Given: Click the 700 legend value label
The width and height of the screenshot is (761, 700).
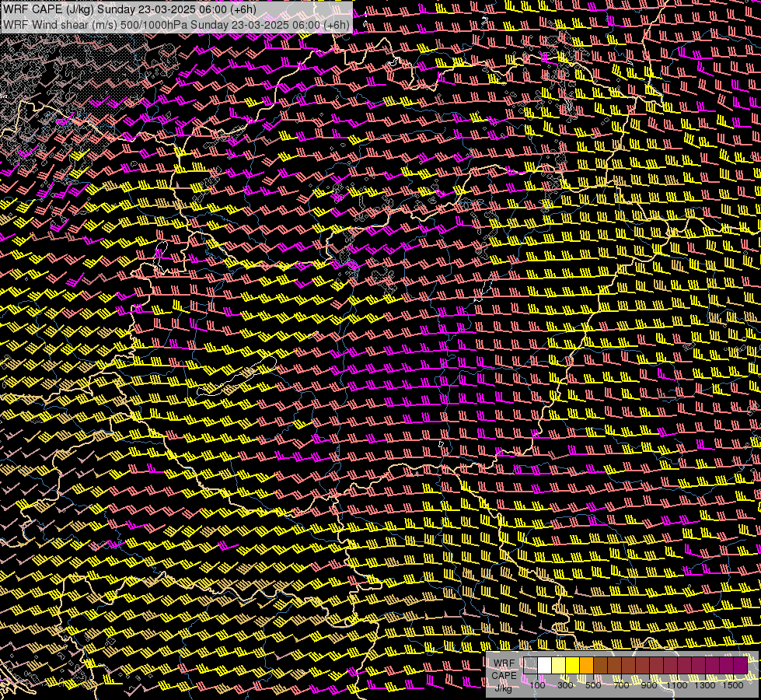Looking at the screenshot, I should click(x=621, y=685).
